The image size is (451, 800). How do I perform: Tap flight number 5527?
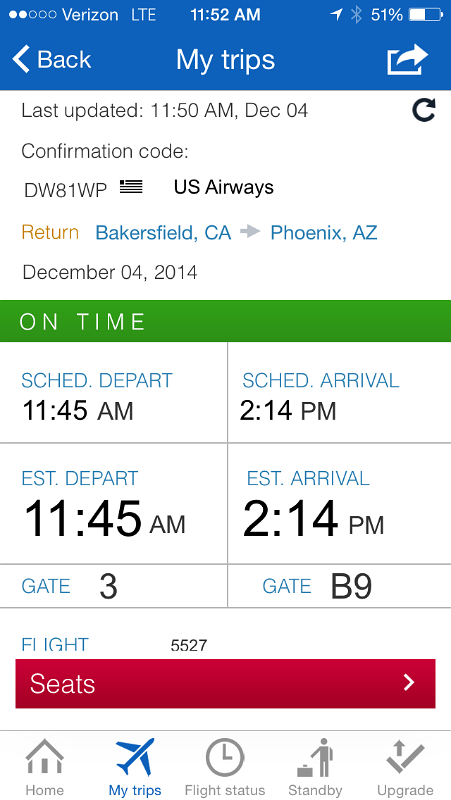click(x=189, y=645)
